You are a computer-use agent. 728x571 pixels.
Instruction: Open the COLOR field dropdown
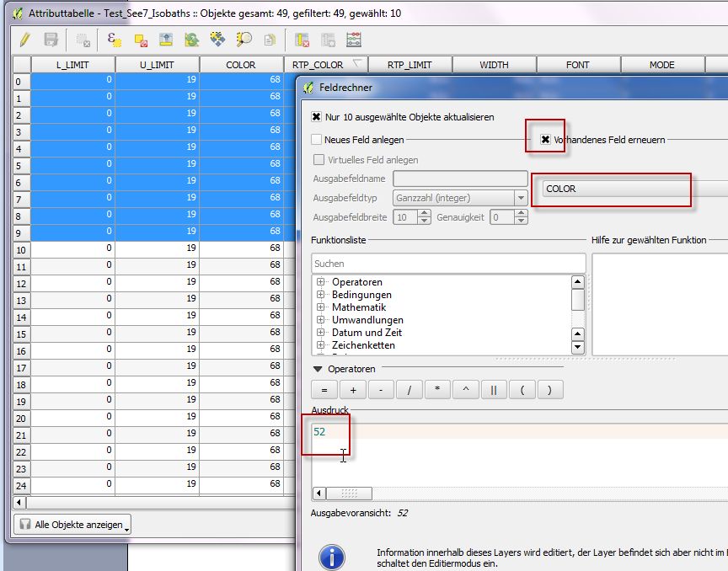(632, 189)
